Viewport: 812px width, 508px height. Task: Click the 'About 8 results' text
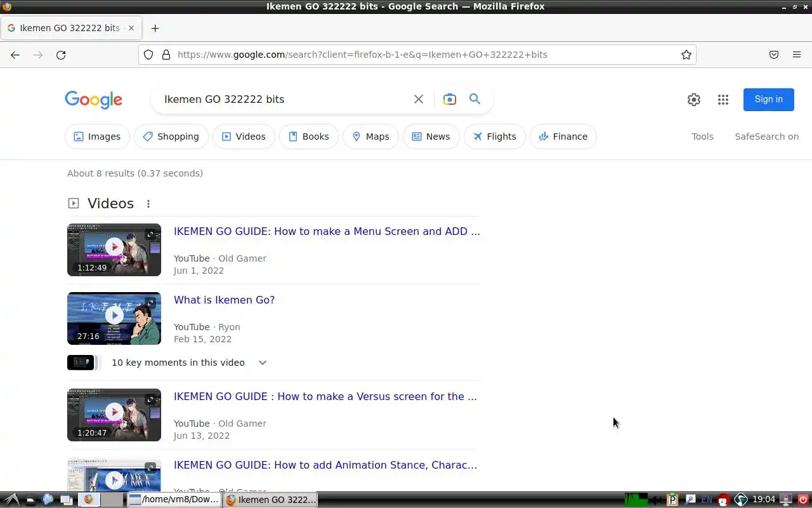(x=135, y=173)
